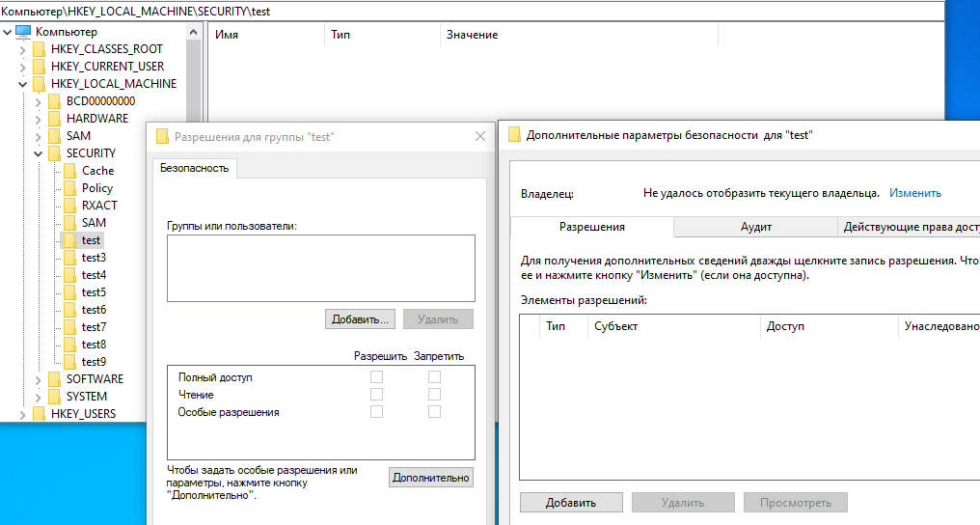Viewport: 980px width, 525px height.
Task: Switch to the Аудит tab
Action: (x=755, y=227)
